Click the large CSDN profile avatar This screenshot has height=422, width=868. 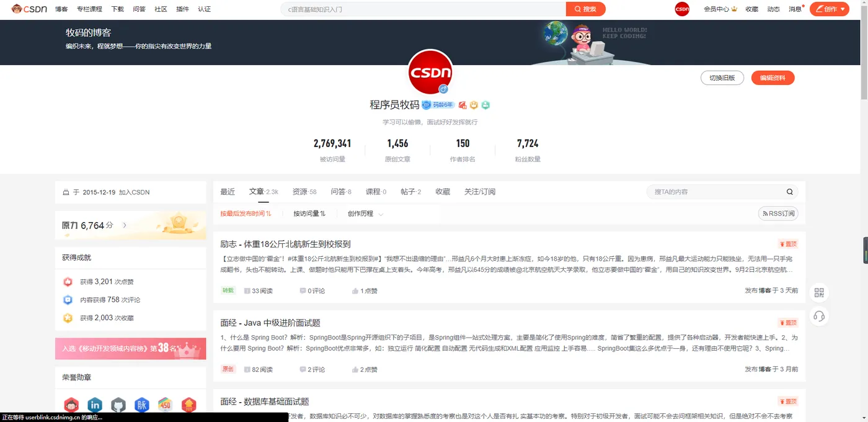coord(430,73)
